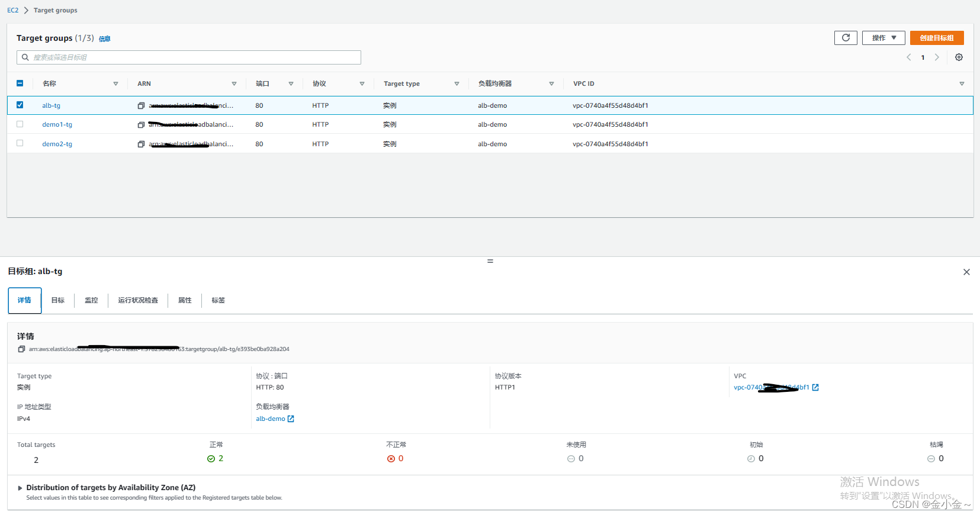
Task: Open VPC link external icon
Action: pos(815,388)
